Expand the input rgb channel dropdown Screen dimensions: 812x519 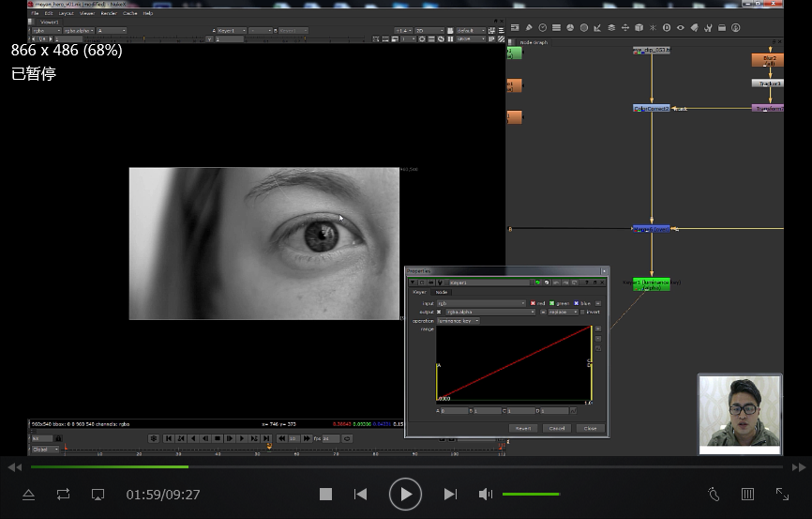481,303
